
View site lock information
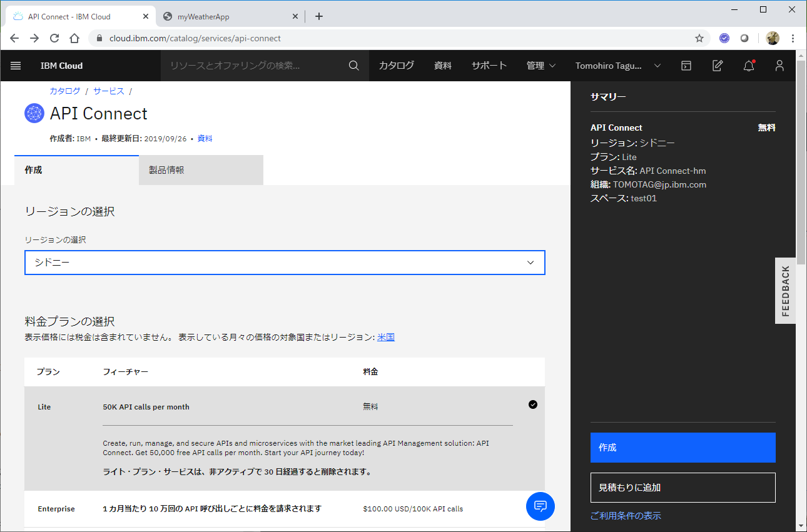[99, 38]
